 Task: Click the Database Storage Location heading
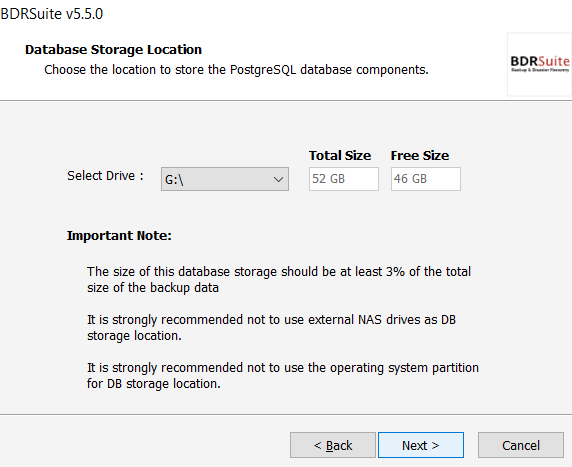113,50
